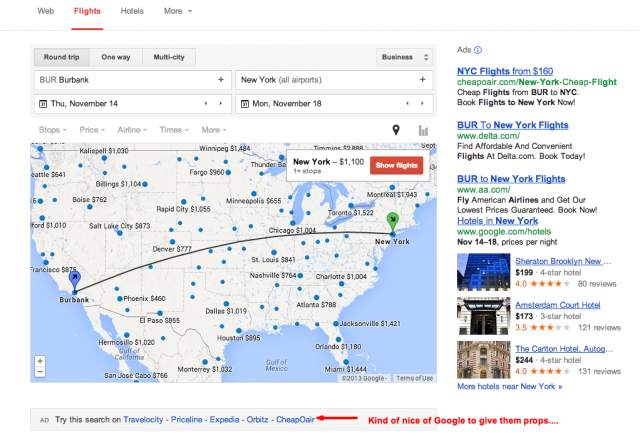
Task: Select the Fargo $960 map dot
Action: 228,172
